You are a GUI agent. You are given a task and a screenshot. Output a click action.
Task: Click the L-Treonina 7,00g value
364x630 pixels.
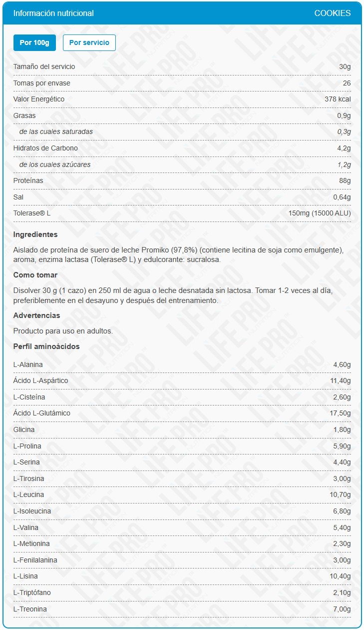(342, 609)
